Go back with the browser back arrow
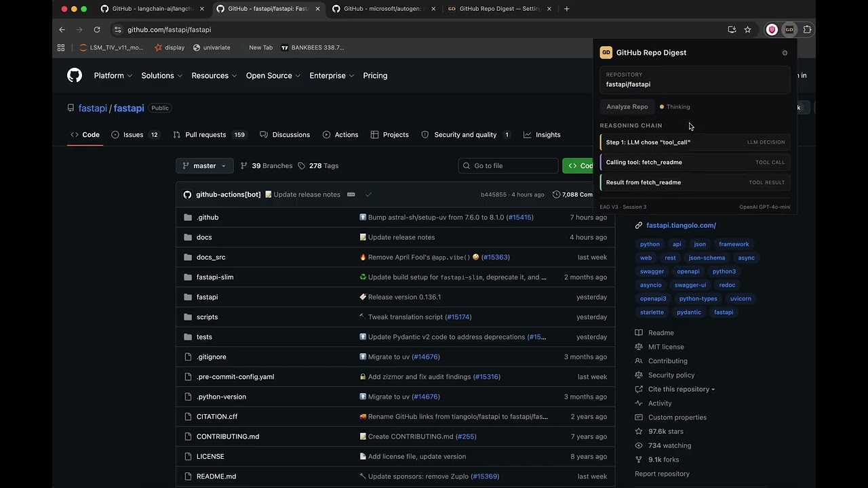This screenshot has height=488, width=868. click(62, 30)
